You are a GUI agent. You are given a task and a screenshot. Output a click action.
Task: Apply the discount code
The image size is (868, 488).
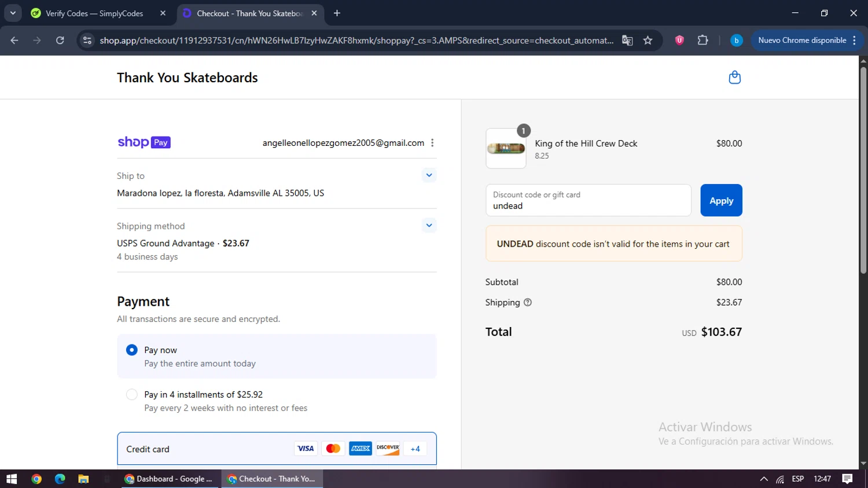(x=721, y=200)
